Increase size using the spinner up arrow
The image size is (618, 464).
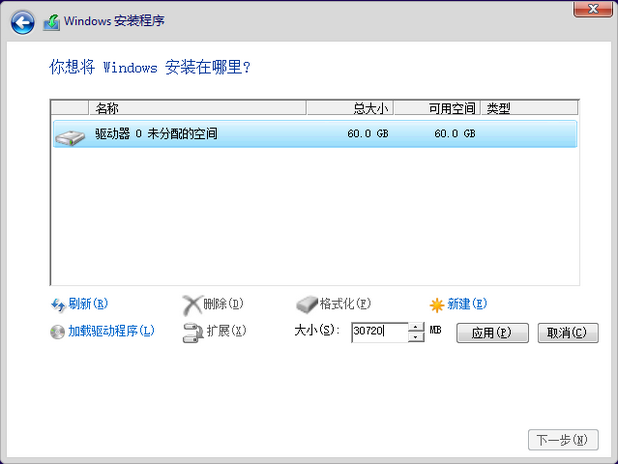(x=416, y=328)
